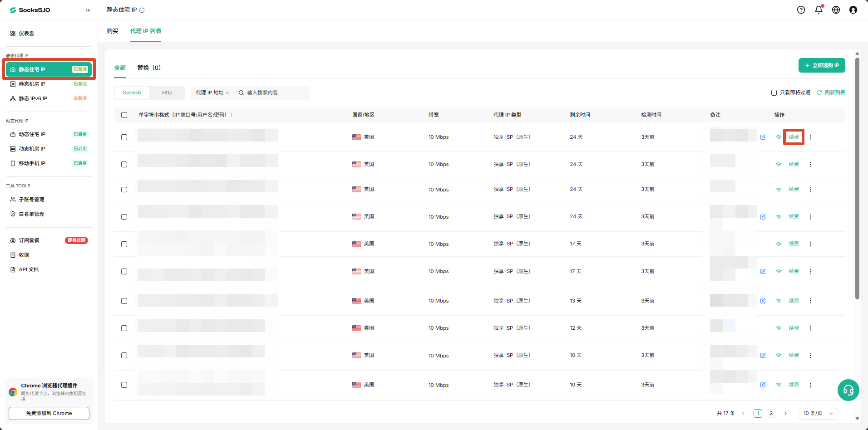Expand the 代理 IP 地址 search type dropdown
The image size is (868, 430).
click(212, 93)
